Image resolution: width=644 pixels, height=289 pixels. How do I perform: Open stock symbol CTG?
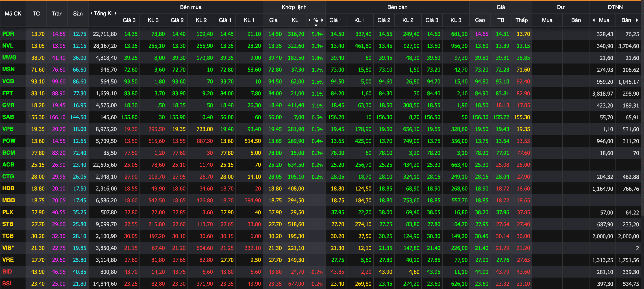pyautogui.click(x=8, y=176)
